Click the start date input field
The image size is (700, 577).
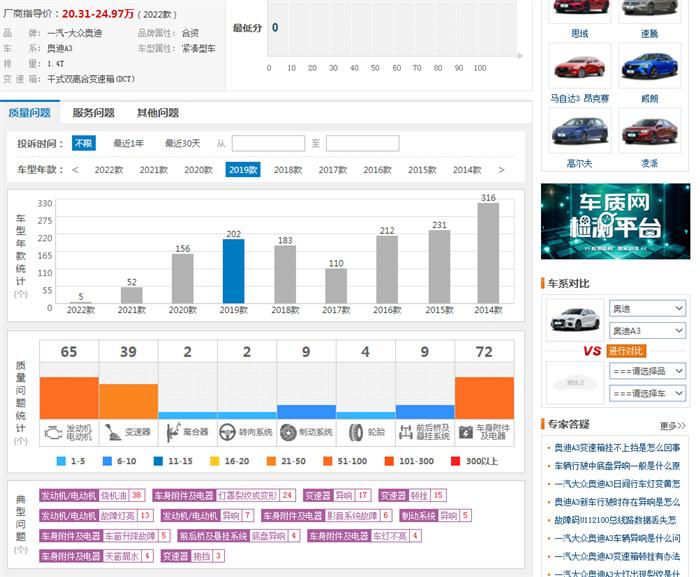268,144
